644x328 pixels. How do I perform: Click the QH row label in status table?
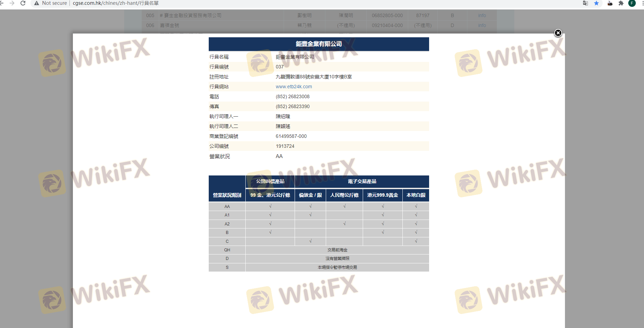pyautogui.click(x=227, y=250)
